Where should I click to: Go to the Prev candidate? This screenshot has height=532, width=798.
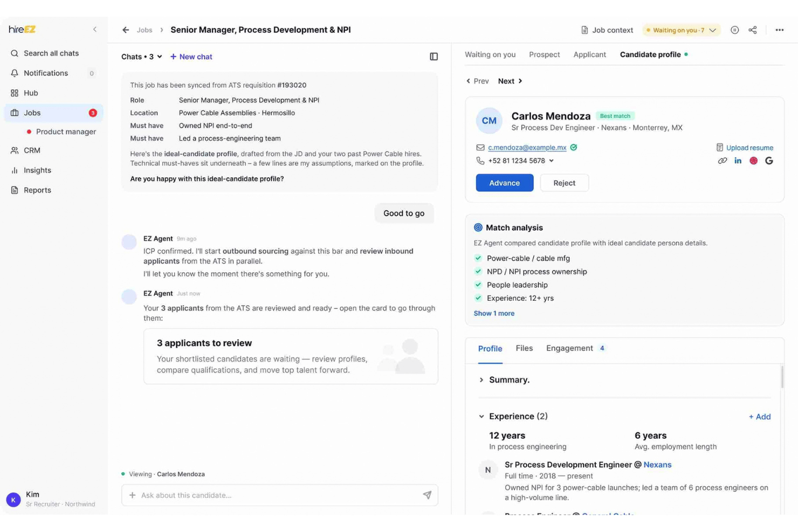coord(477,81)
